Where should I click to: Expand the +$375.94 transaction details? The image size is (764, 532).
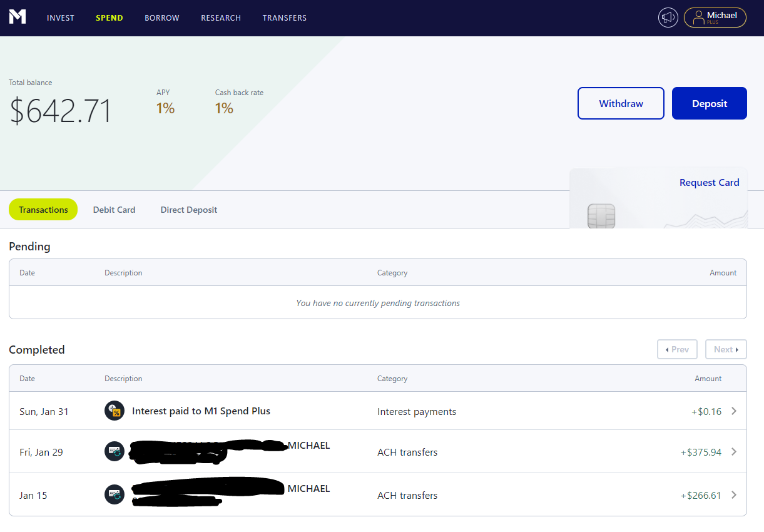734,452
